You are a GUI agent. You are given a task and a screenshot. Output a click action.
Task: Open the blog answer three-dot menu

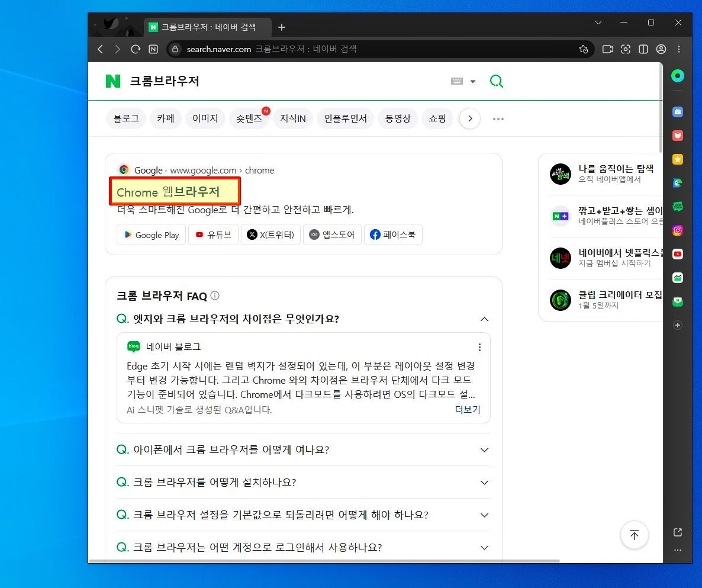coord(479,347)
